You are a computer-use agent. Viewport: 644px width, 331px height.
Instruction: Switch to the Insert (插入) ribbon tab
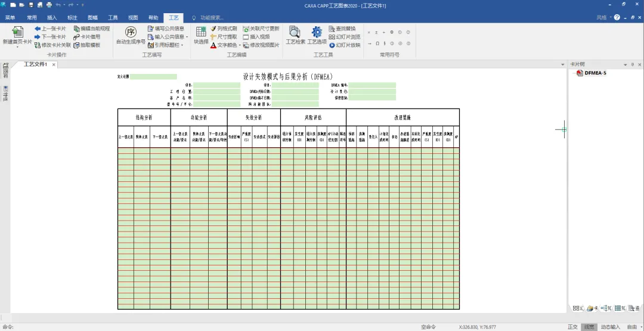pos(52,18)
